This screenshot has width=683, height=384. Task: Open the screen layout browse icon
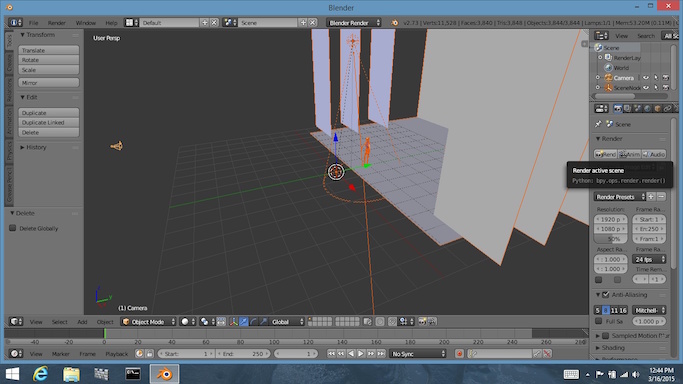tap(132, 22)
